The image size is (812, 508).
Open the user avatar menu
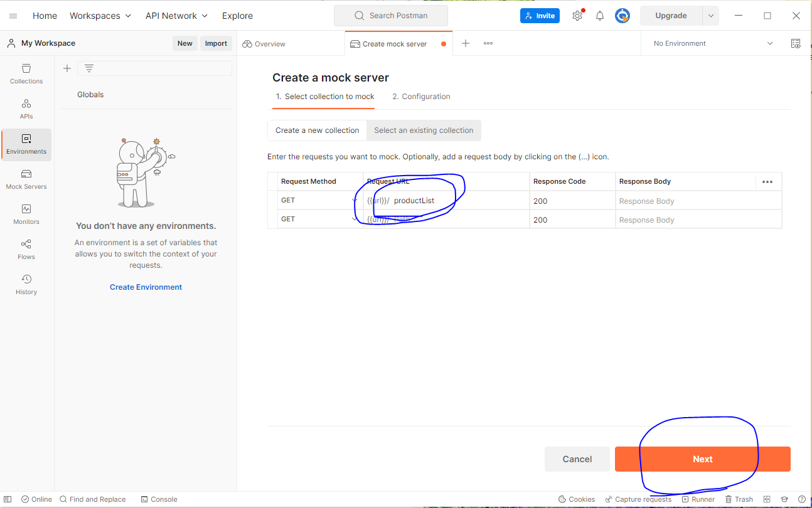pyautogui.click(x=622, y=16)
